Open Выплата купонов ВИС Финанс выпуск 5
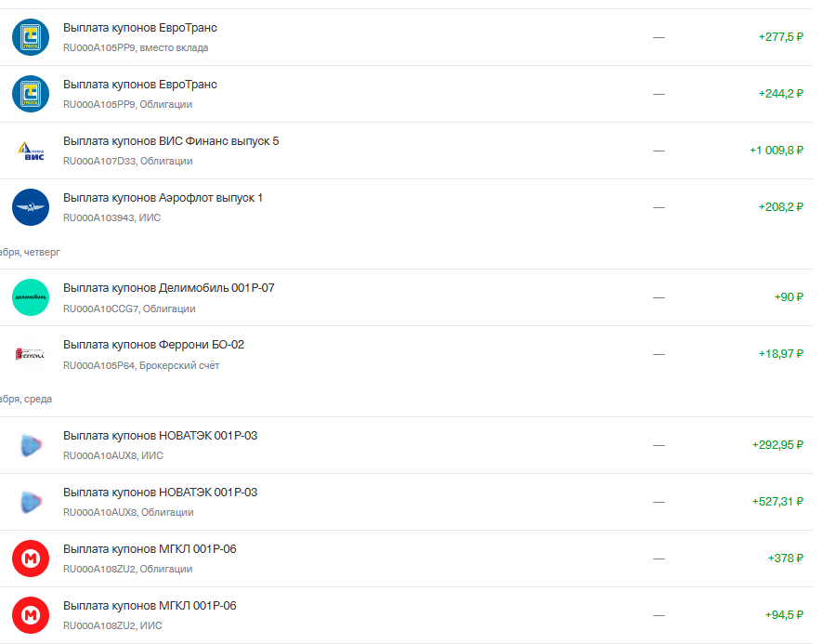The height and width of the screenshot is (644, 823). 171,141
